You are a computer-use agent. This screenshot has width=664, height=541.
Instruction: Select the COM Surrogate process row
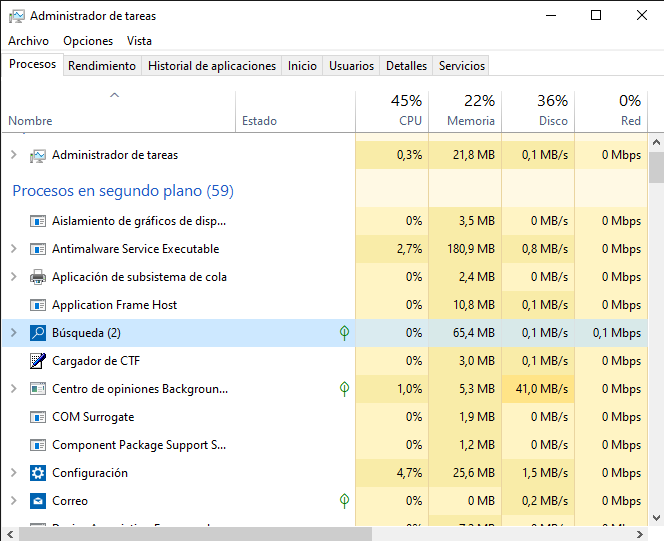325,417
